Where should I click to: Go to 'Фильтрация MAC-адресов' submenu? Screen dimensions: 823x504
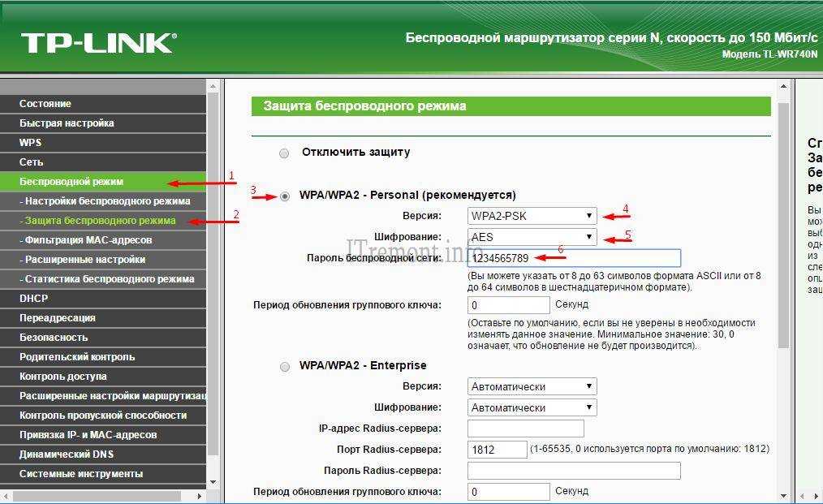(88, 240)
